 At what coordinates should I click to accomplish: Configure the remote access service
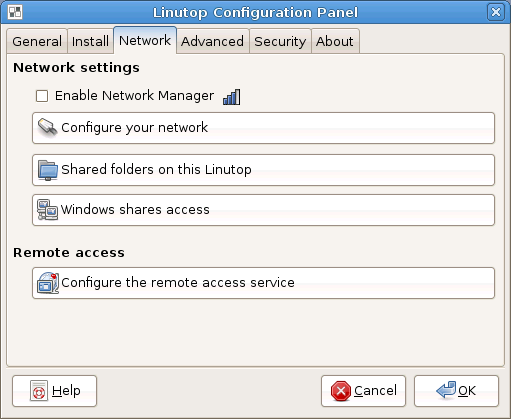263,283
